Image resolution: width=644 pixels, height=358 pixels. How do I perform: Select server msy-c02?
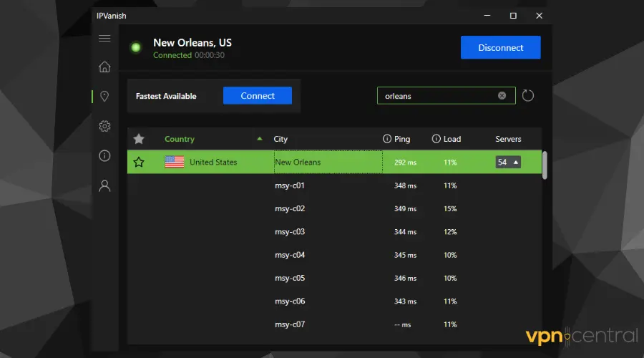[x=290, y=208]
